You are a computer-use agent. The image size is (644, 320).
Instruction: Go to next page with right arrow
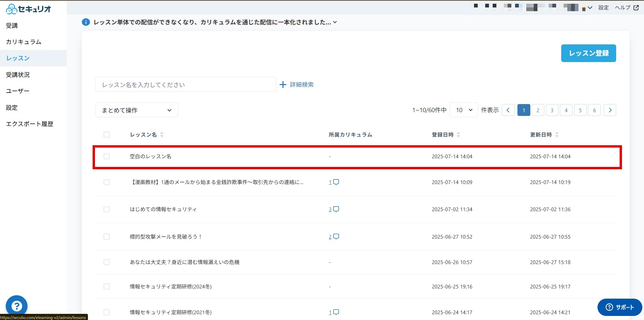click(x=610, y=110)
